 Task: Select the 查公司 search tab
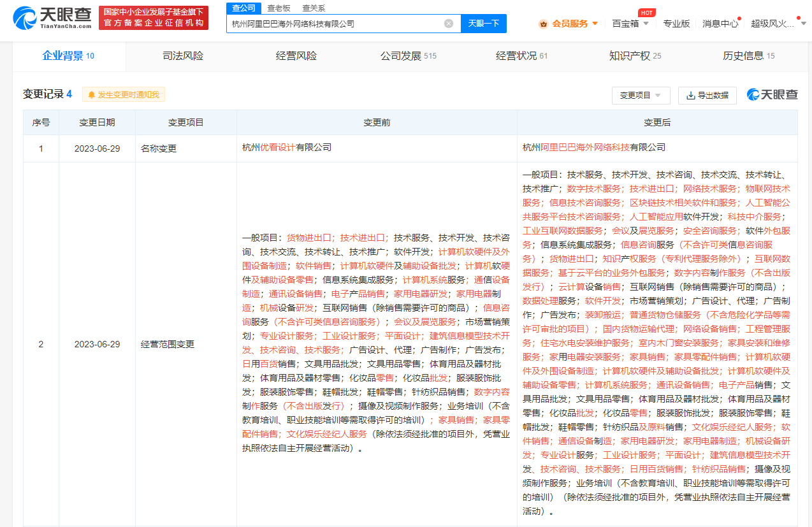[x=243, y=8]
